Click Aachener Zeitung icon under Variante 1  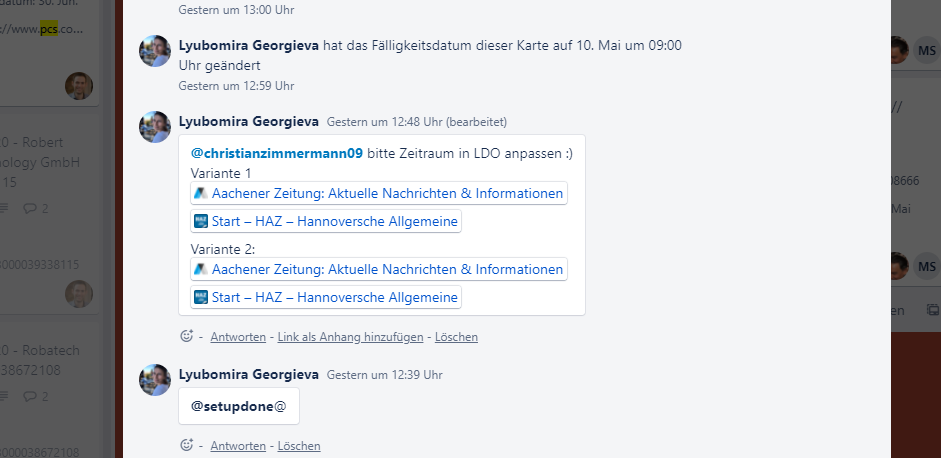pyautogui.click(x=201, y=193)
